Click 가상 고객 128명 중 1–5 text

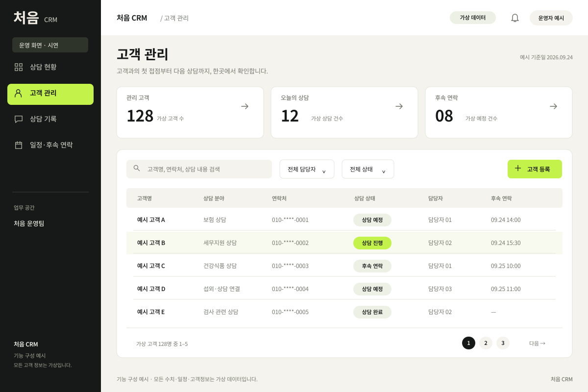[162, 344]
